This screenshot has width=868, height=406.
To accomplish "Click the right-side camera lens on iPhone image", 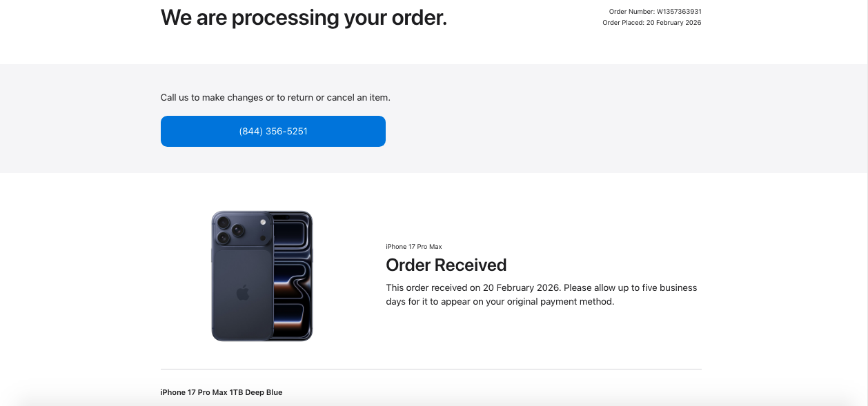I will (239, 230).
